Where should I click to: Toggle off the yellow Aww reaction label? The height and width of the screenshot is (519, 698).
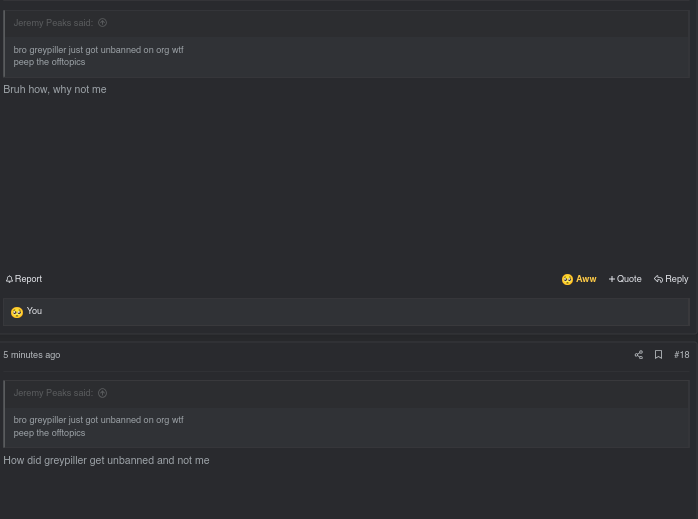586,279
